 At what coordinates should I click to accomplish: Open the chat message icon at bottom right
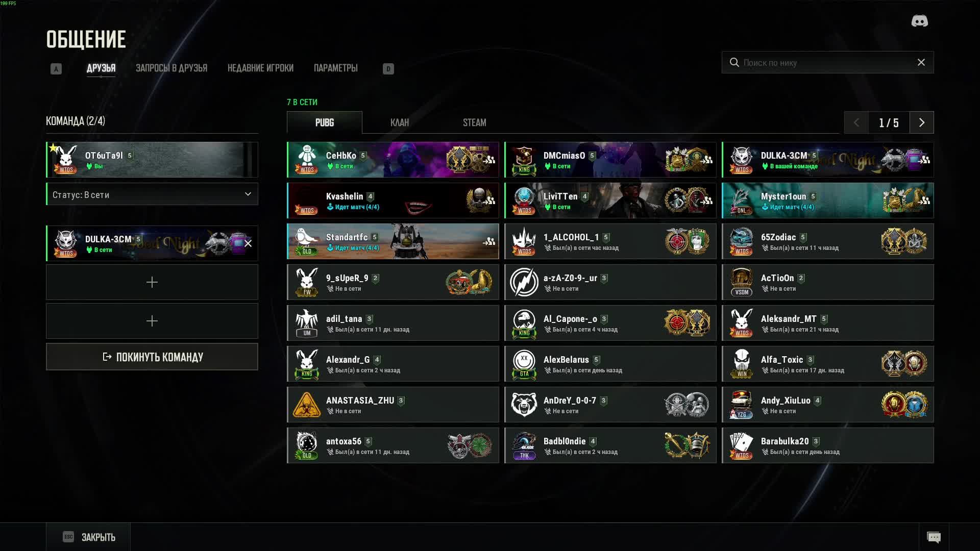[x=934, y=537]
